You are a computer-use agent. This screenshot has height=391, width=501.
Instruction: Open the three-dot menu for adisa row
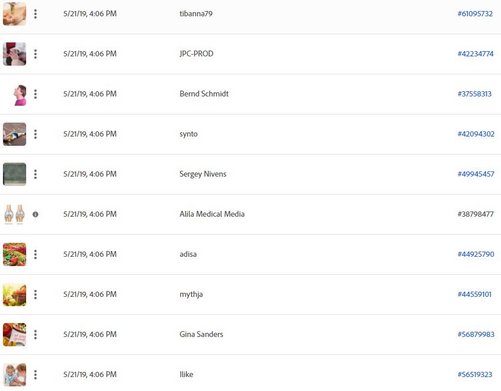click(35, 254)
